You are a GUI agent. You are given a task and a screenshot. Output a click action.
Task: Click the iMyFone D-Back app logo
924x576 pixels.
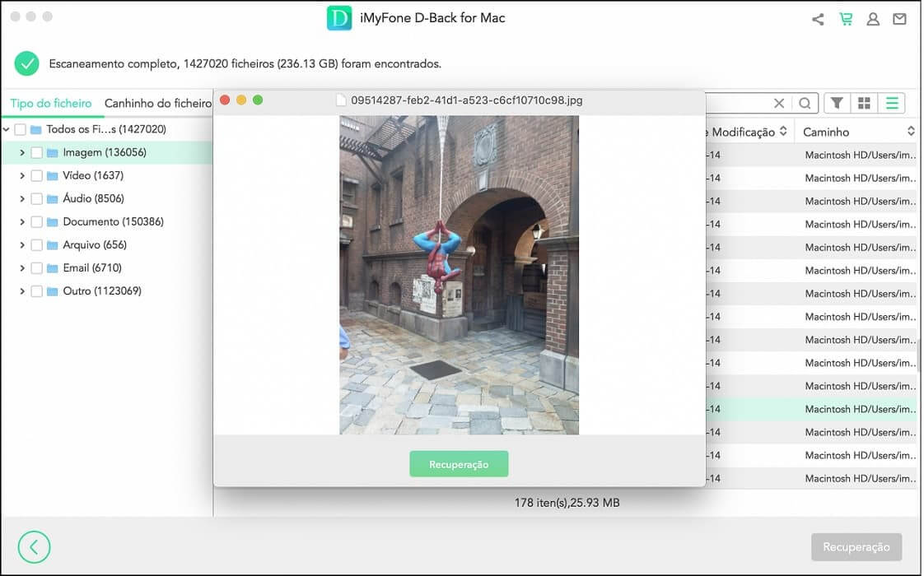(x=339, y=18)
